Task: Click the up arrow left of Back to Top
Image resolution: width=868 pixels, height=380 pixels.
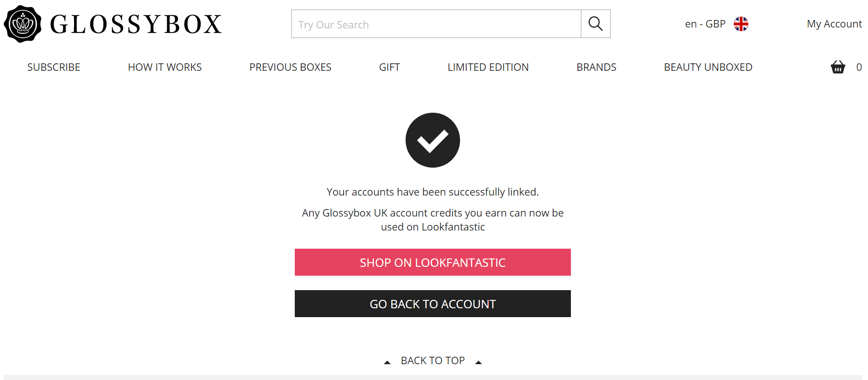Action: (387, 362)
